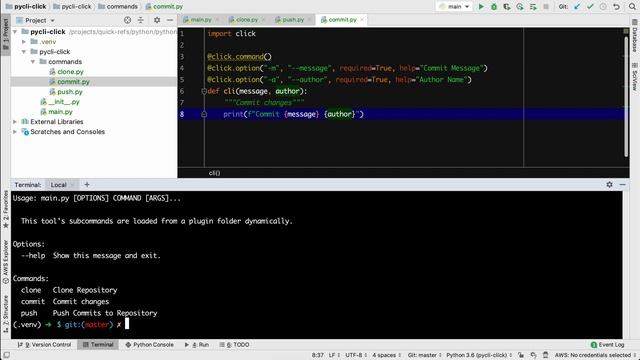
Task: Click the editor vertical scrollbar
Action: click(626, 97)
